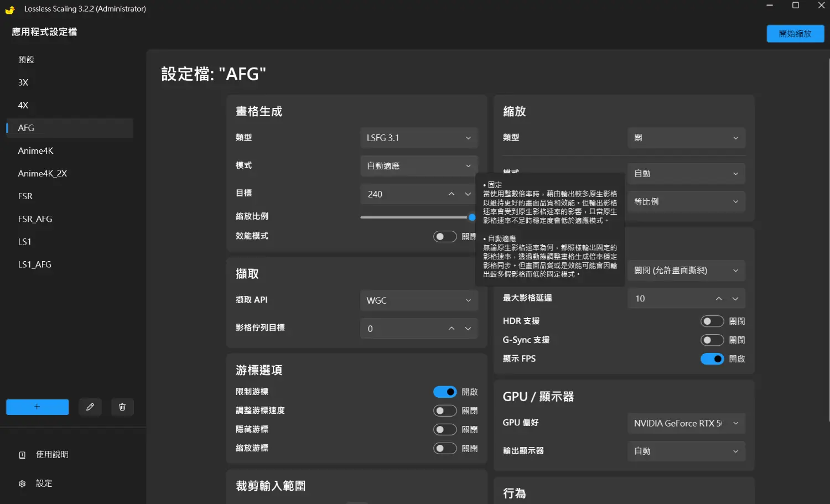The image size is (830, 504).
Task: Click the plus add profile button
Action: click(x=37, y=407)
